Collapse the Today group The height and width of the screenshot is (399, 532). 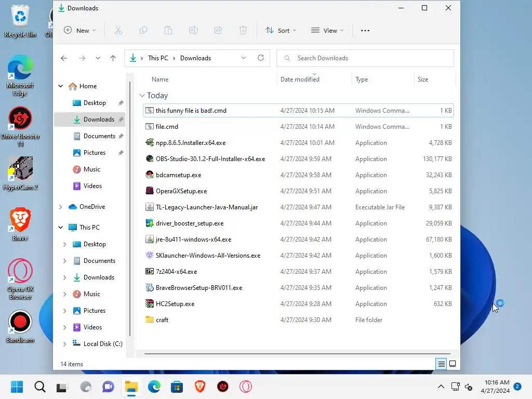tap(142, 96)
